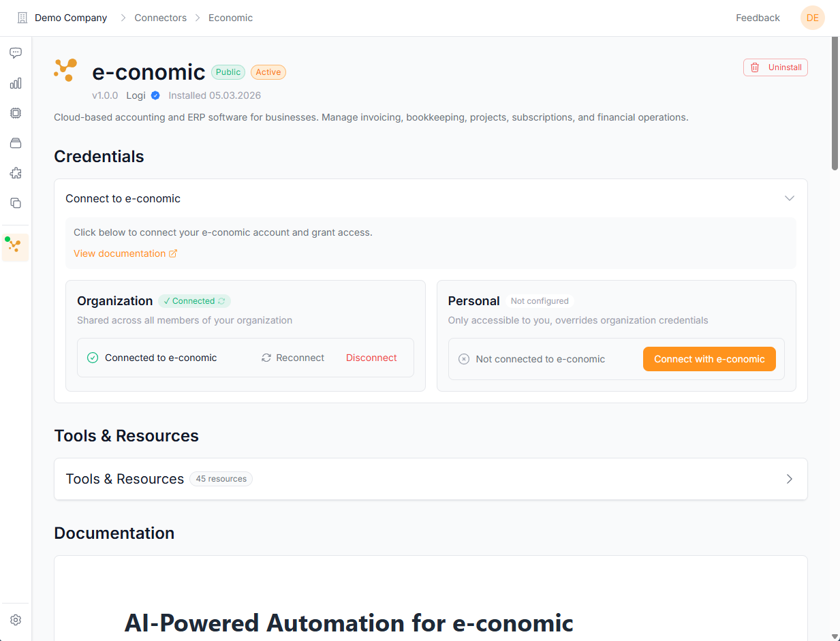Go to Connectors in the breadcrumb

coord(160,18)
